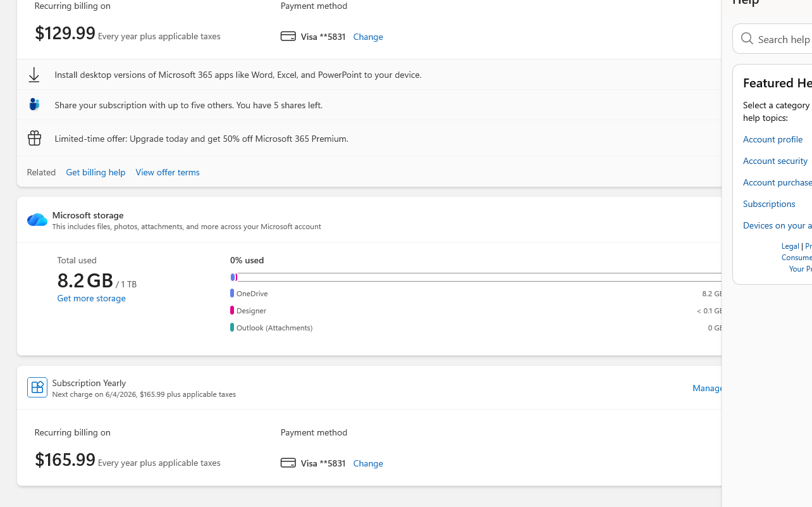Image resolution: width=812 pixels, height=507 pixels.
Task: Change payment method for $129.99 subscription
Action: click(368, 37)
